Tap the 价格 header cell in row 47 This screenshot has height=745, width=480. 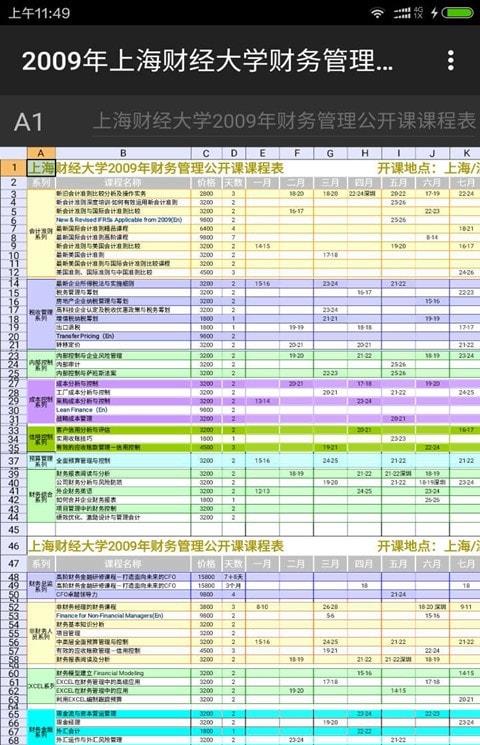click(206, 564)
